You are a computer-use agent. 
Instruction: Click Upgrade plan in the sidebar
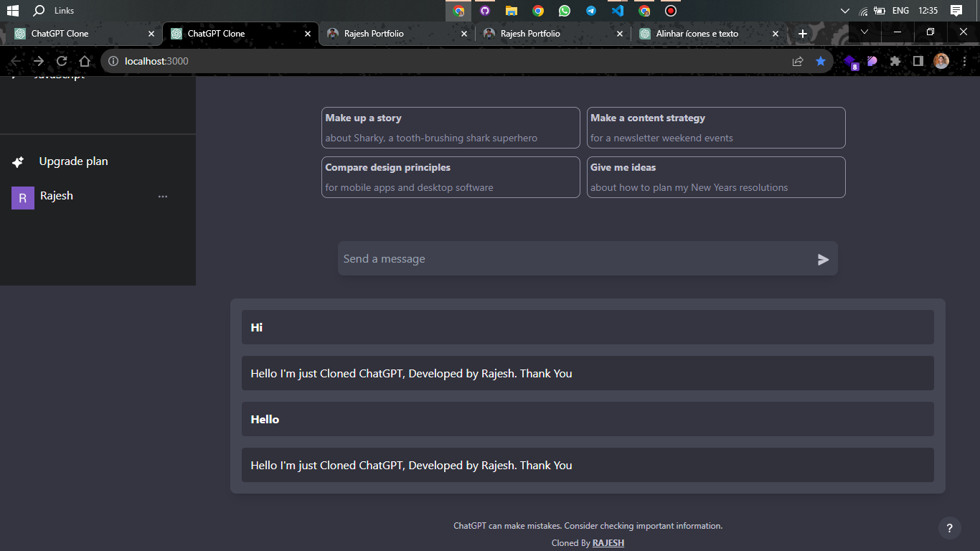point(73,161)
